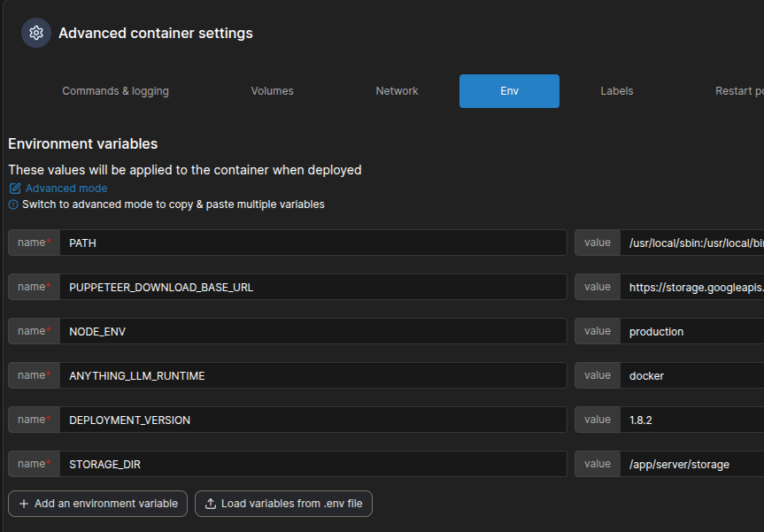Edit the ANYTHING_LLM_RUNTIME value field showing docker
Viewport: 764px width, 532px height.
[x=691, y=375]
